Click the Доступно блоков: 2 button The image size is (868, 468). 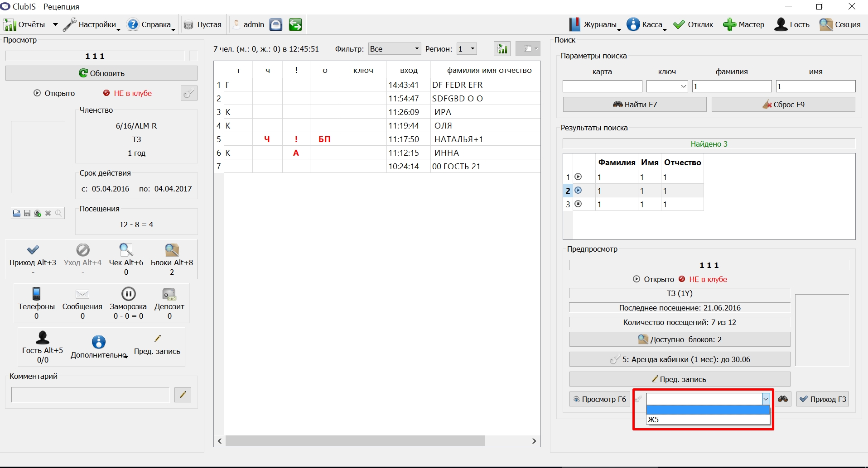click(x=680, y=339)
